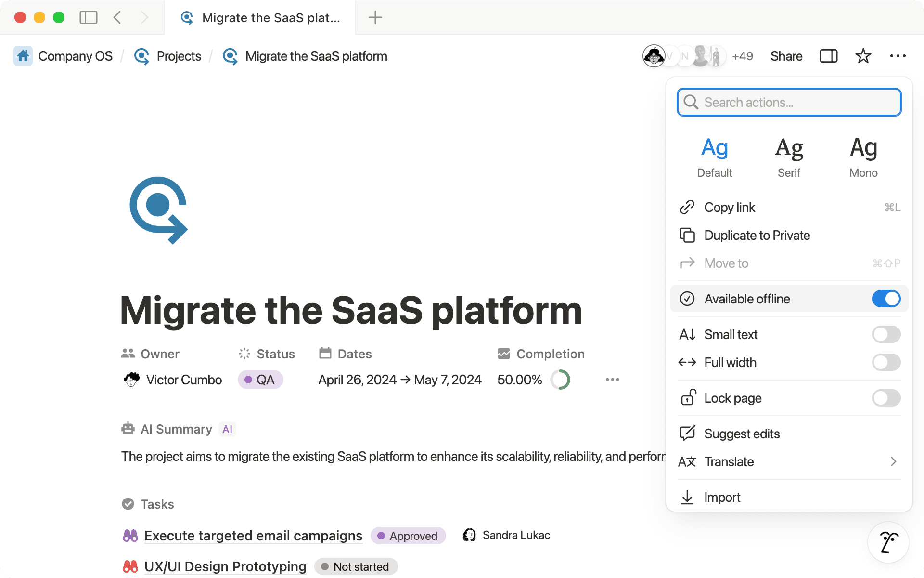Click the large page icon
924x578 pixels.
pyautogui.click(x=158, y=210)
